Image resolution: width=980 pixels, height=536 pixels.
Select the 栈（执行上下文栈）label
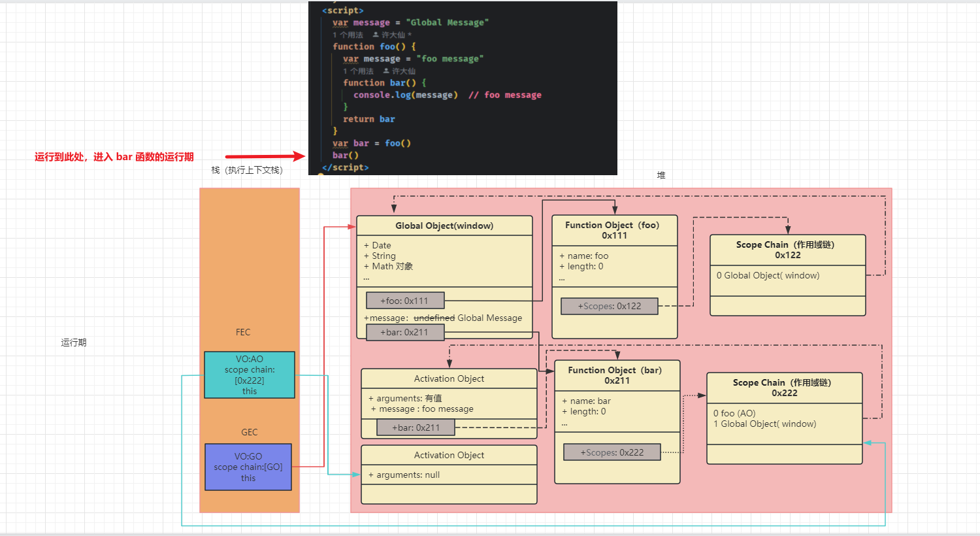[x=247, y=170]
